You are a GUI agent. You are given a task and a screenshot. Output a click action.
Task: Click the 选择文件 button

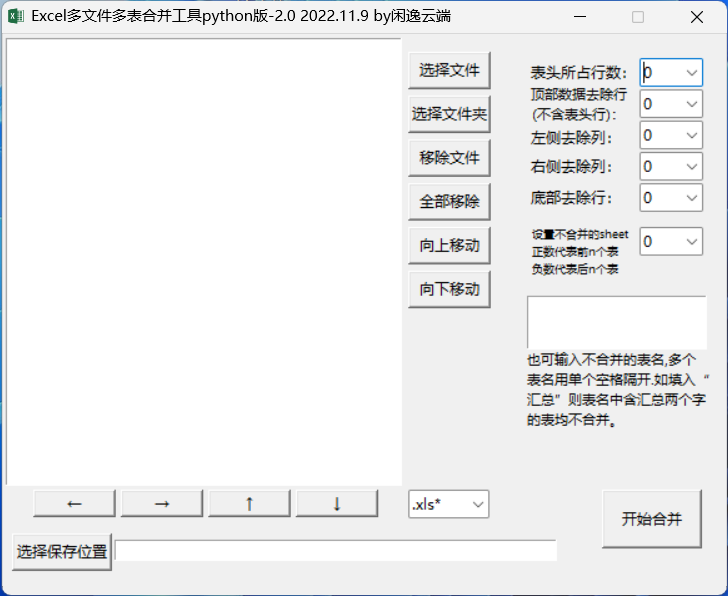coord(449,71)
